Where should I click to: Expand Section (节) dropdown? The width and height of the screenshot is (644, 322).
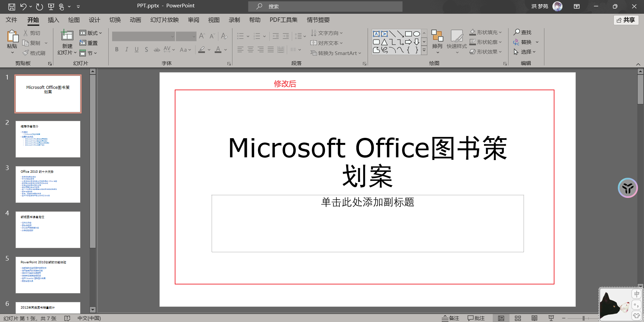pyautogui.click(x=88, y=53)
